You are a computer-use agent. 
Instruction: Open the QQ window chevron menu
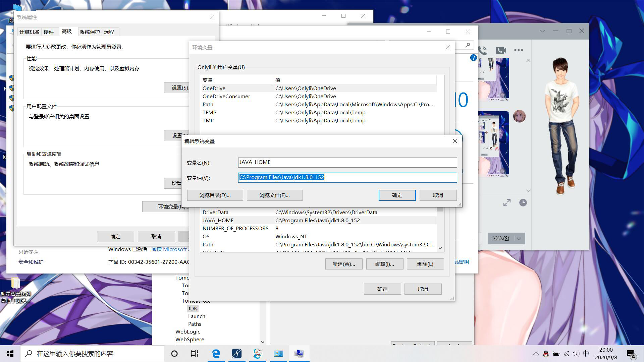pos(542,31)
